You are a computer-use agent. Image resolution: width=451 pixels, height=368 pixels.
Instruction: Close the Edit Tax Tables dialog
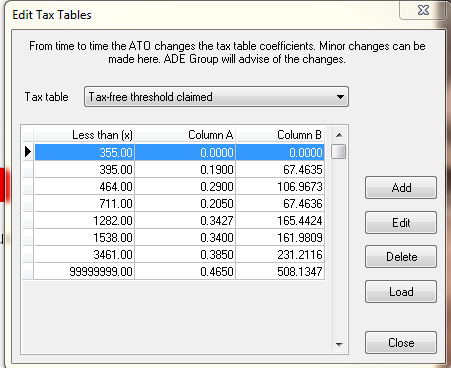click(x=401, y=343)
